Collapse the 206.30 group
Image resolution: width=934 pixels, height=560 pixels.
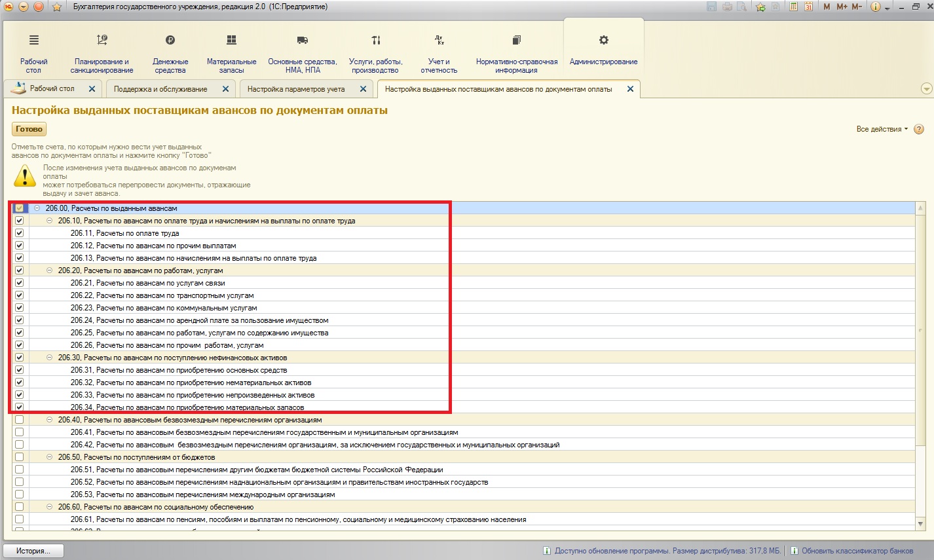coord(50,358)
